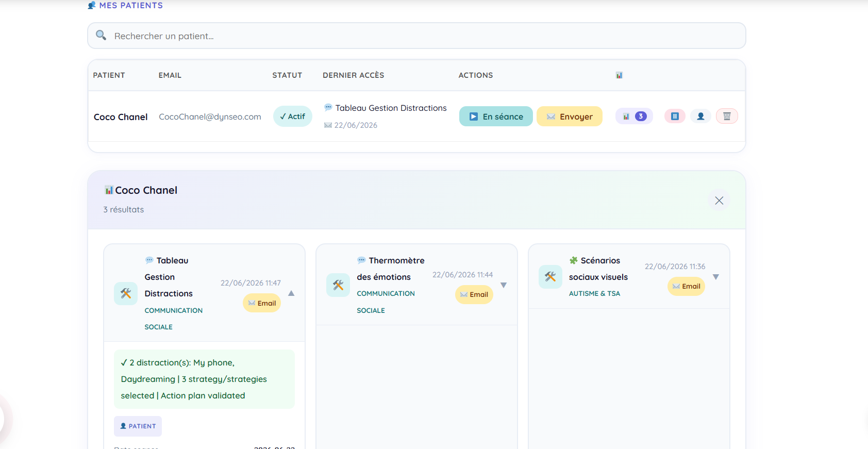Open results chart badge showing 3
Screen dimensions: 868x449
[634, 117]
